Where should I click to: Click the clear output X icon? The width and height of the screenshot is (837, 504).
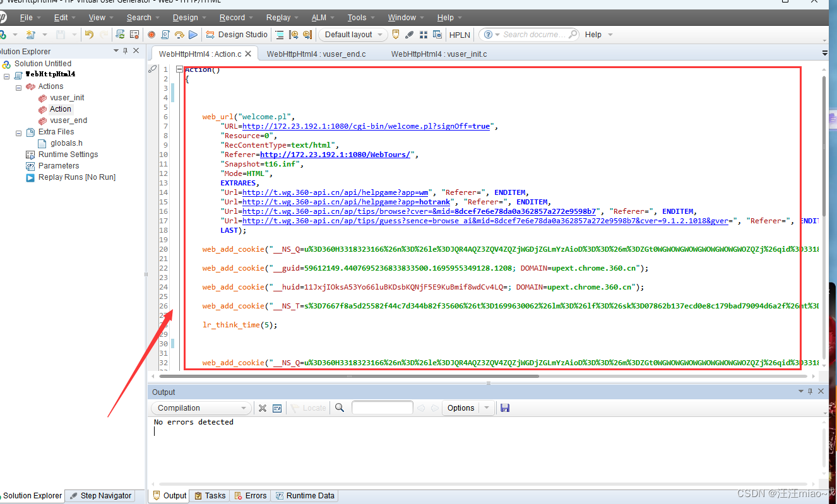pyautogui.click(x=263, y=408)
